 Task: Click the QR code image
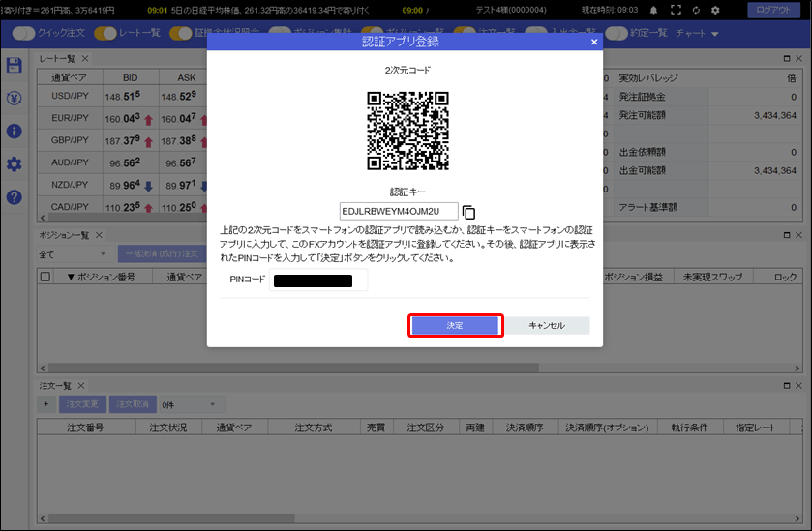[x=407, y=131]
